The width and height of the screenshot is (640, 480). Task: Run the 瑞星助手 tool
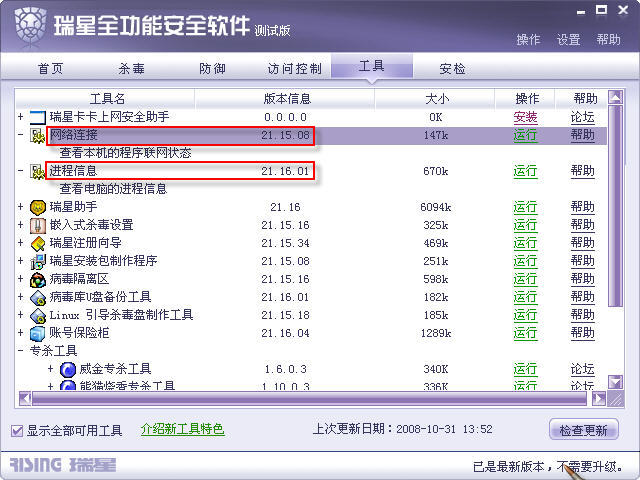525,207
